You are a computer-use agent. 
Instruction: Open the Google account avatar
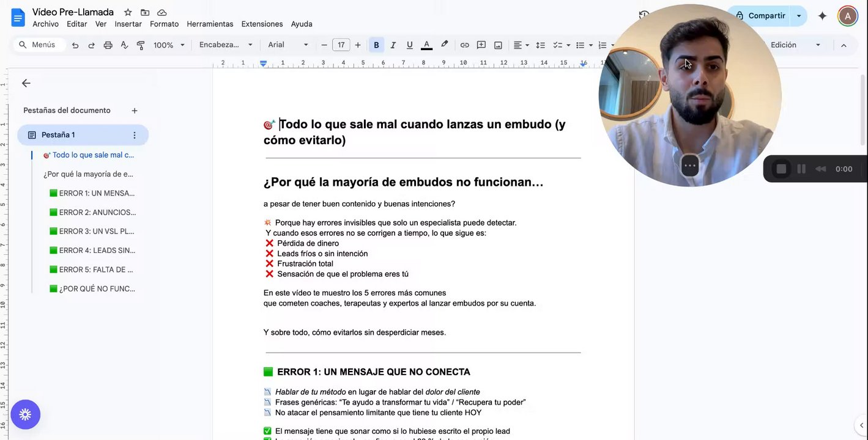pos(848,16)
